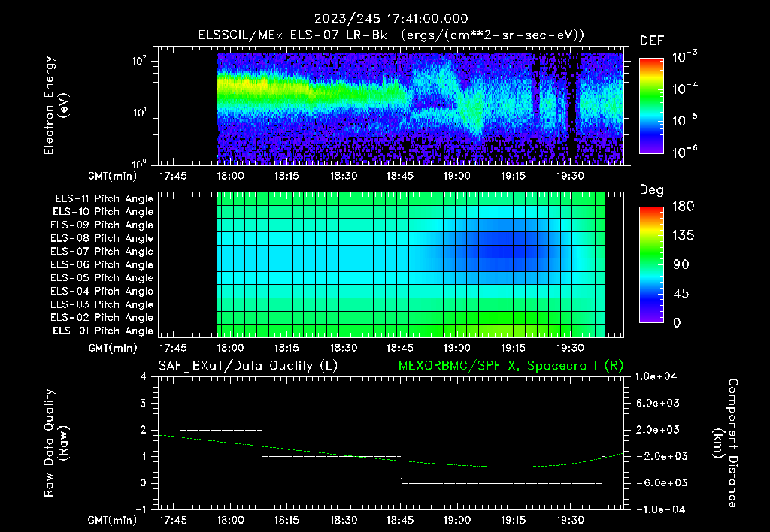
Task: Select the 10^-4 DEF scale value
Action: point(684,88)
